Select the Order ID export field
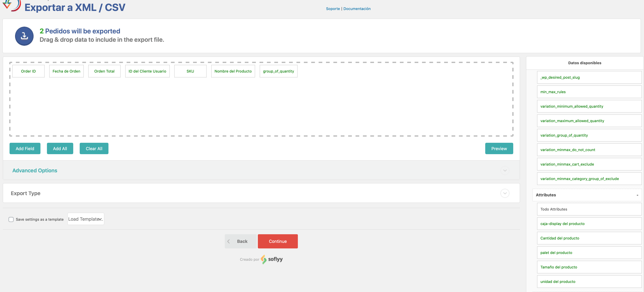The width and height of the screenshot is (644, 292). [28, 71]
